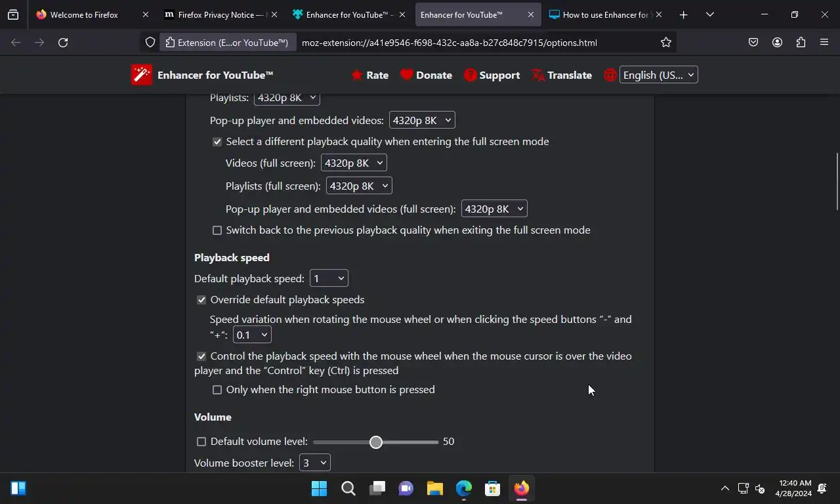The image size is (840, 504).
Task: Open taskbar Search
Action: [x=348, y=488]
